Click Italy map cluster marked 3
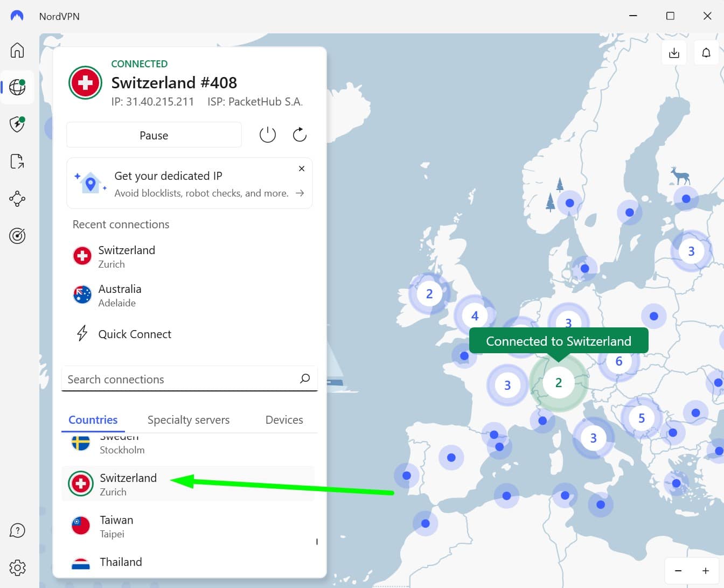 tap(593, 438)
